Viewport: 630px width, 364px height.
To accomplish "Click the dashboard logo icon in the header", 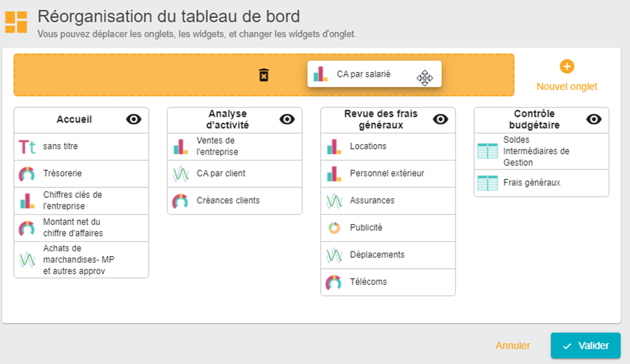I will pyautogui.click(x=16, y=21).
